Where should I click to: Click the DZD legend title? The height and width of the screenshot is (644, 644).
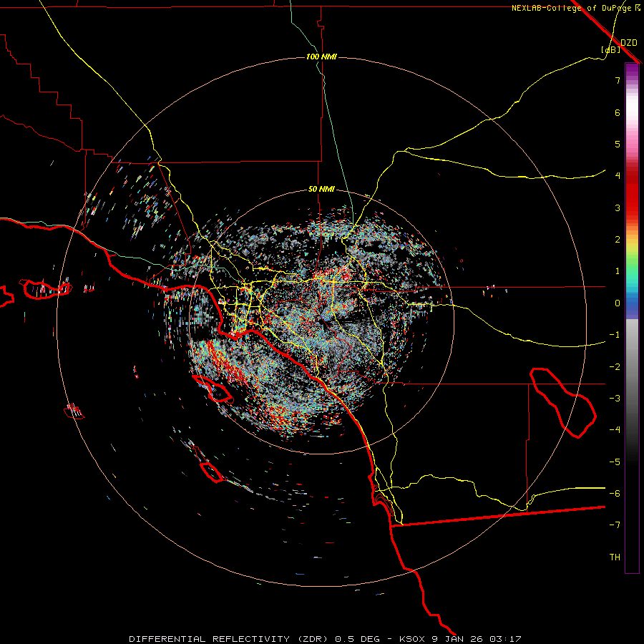click(629, 43)
